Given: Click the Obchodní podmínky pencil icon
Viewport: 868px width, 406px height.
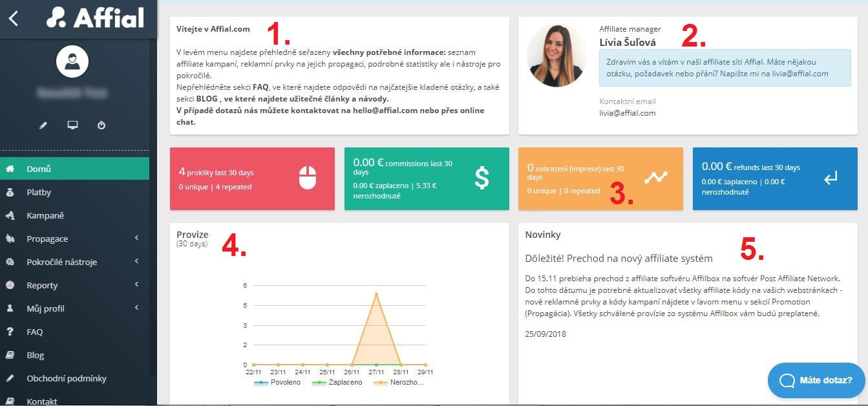Looking at the screenshot, I should click(10, 378).
